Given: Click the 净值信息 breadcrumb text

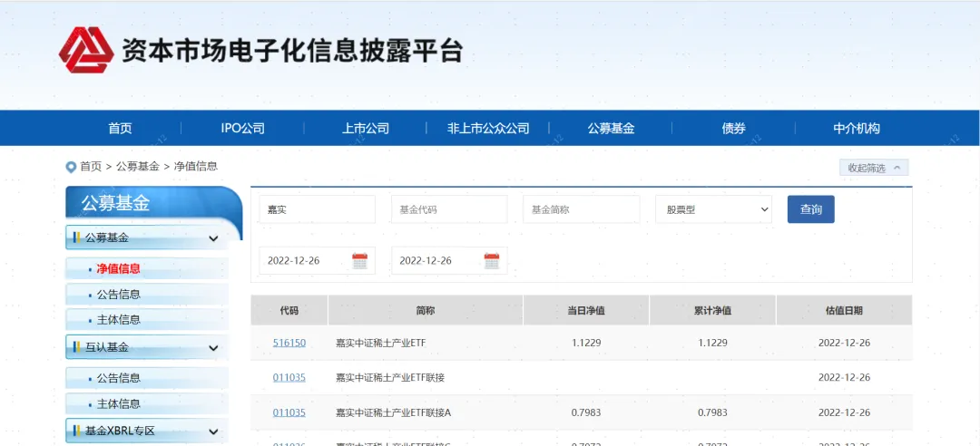Looking at the screenshot, I should click(196, 166).
